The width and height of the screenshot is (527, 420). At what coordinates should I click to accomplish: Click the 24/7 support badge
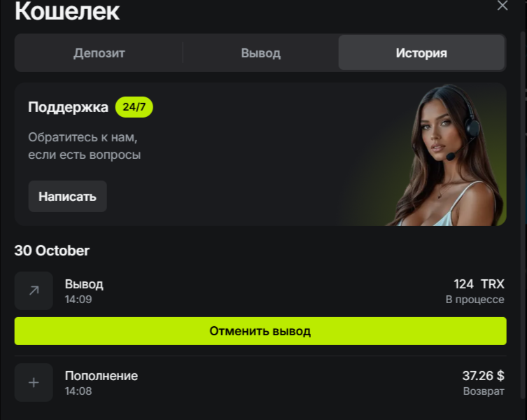(x=134, y=107)
